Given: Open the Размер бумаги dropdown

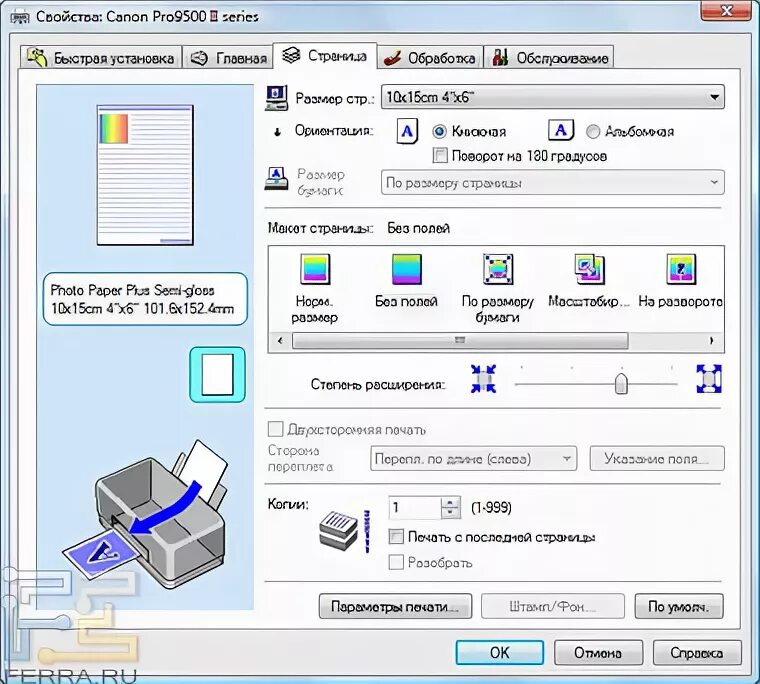Looking at the screenshot, I should [553, 183].
